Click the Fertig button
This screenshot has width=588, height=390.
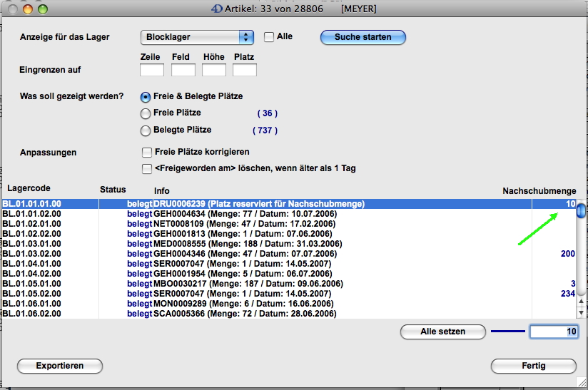[x=533, y=366]
